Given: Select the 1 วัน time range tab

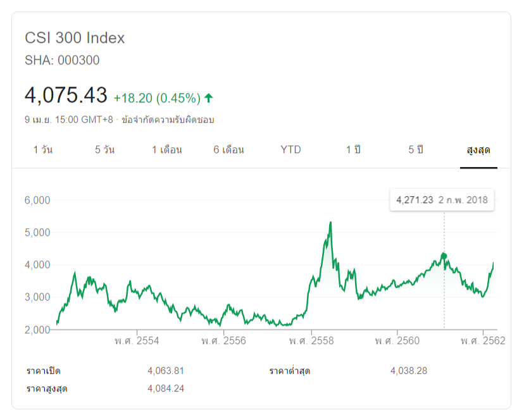Looking at the screenshot, I should [x=43, y=150].
